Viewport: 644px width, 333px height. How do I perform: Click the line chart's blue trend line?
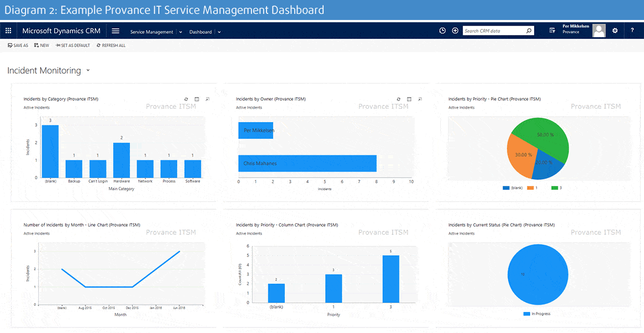point(109,287)
